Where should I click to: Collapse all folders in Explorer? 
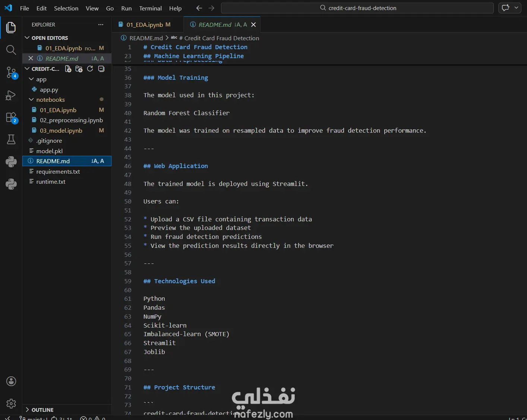pyautogui.click(x=101, y=69)
